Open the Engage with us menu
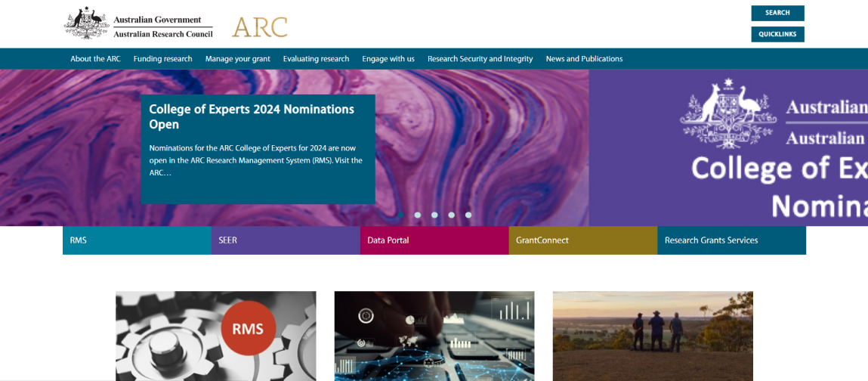Viewport: 868px width, 381px height. (388, 59)
